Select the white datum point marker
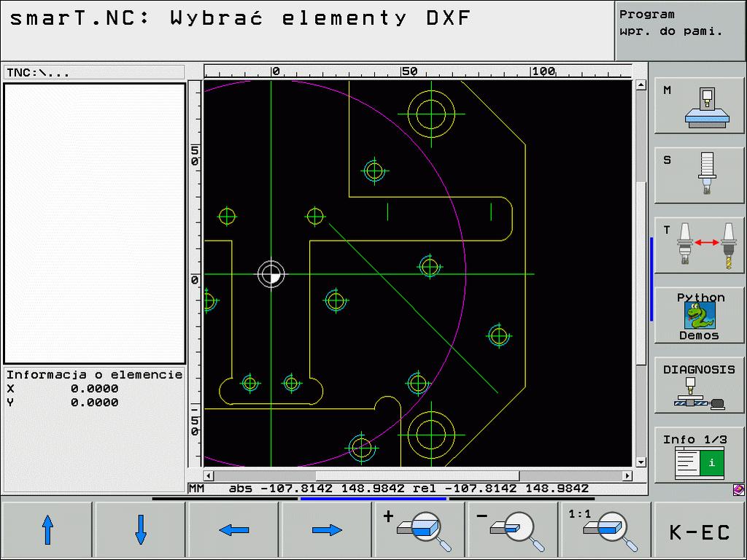The image size is (747, 560). click(271, 274)
